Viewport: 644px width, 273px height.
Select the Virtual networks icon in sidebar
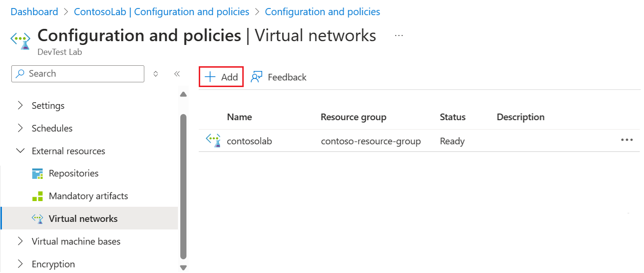point(37,219)
